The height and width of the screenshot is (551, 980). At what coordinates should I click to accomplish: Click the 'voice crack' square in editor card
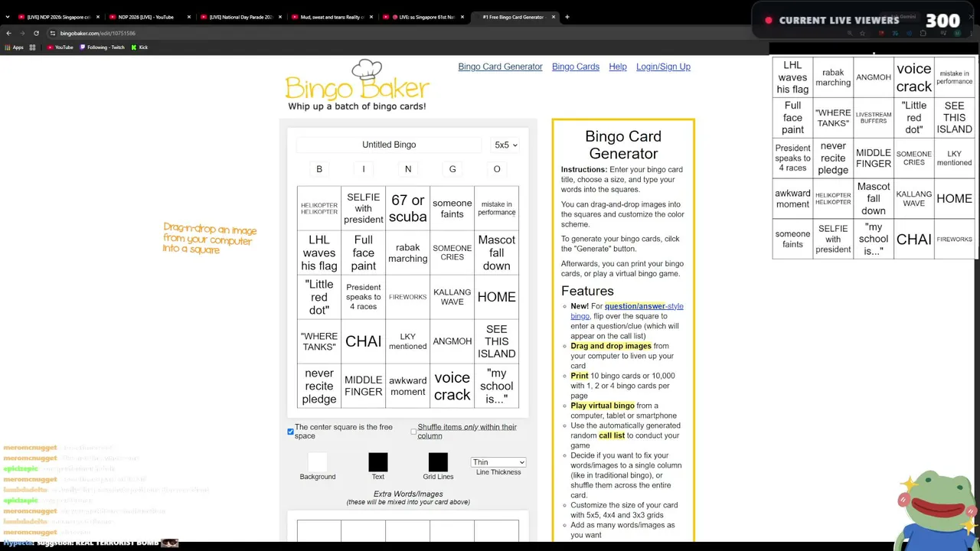[452, 386]
